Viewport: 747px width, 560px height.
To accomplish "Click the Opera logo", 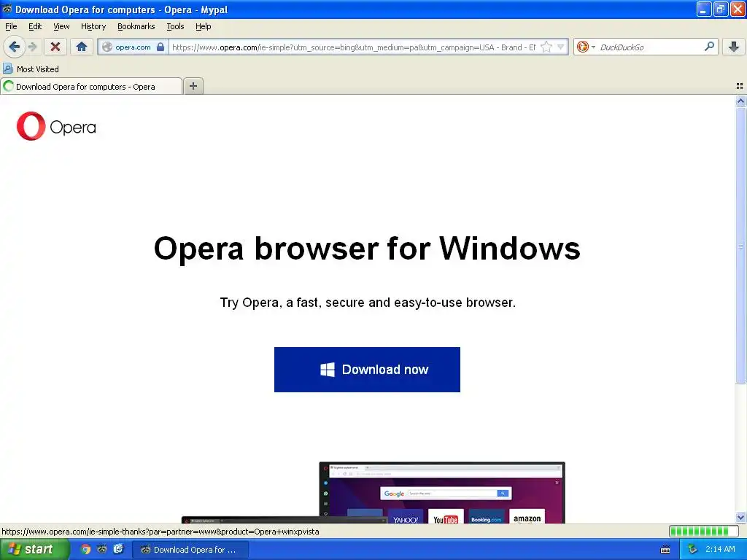I will (56, 126).
